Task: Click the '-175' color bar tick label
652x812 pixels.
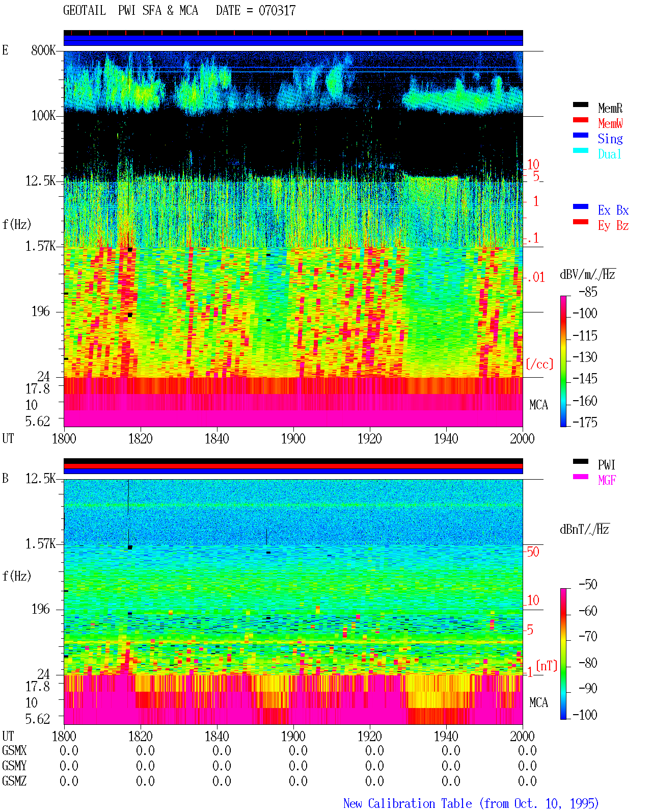Action: pyautogui.click(x=585, y=422)
